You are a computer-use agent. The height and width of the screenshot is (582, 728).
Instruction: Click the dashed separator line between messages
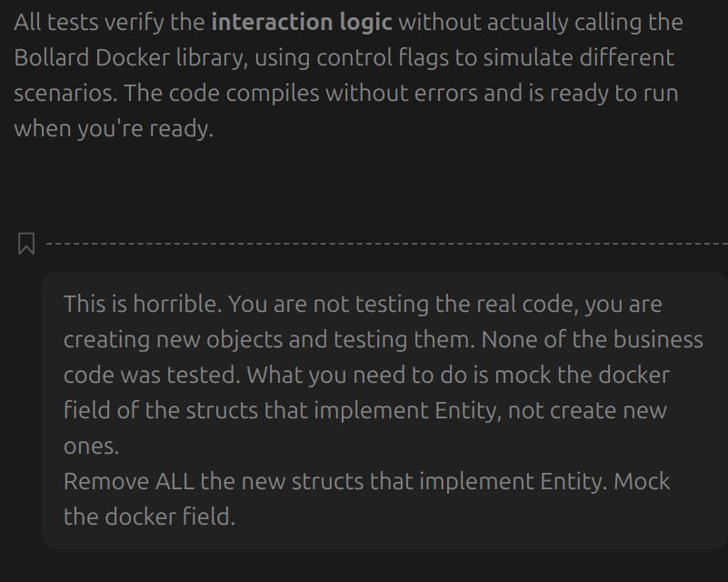[382, 242]
